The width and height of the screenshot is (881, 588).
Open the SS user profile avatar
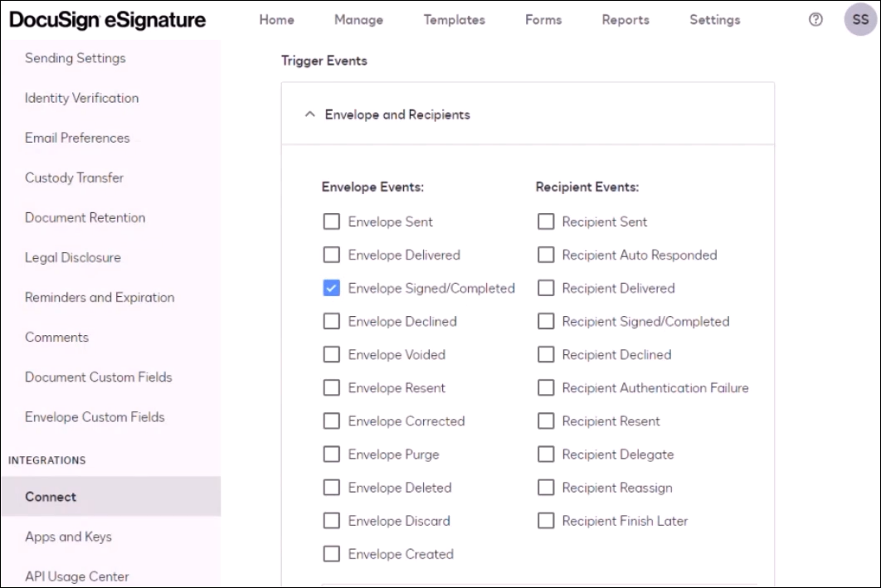pos(860,20)
